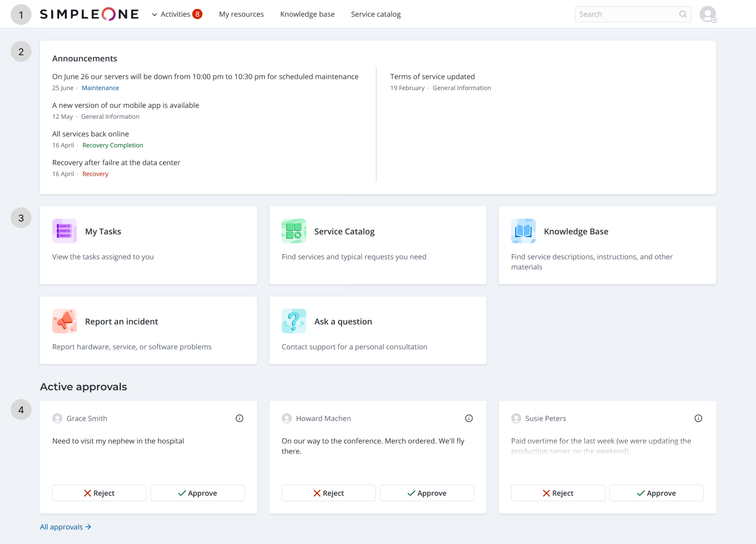Go to Knowledge base in top navigation
This screenshot has width=756, height=544.
[307, 14]
